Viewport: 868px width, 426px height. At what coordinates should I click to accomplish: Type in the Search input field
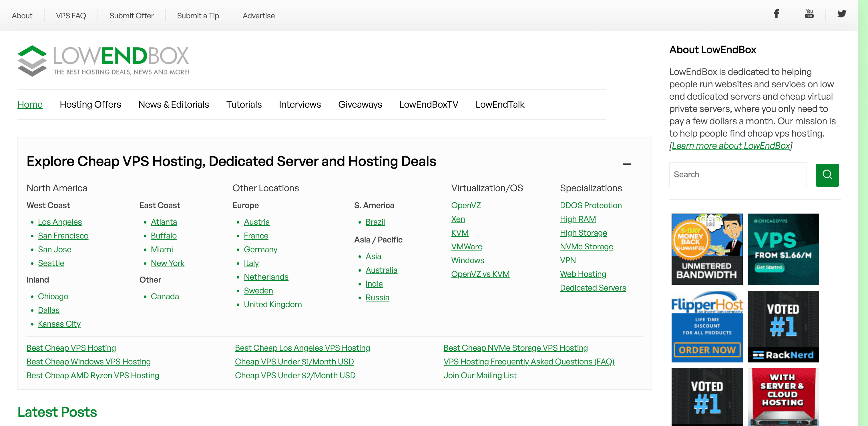[738, 175]
